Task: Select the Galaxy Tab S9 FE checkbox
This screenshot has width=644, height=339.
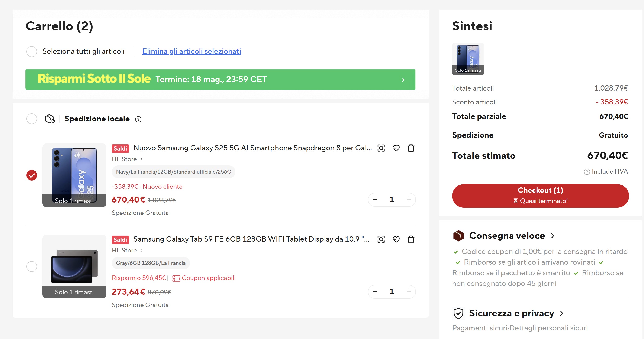Action: click(32, 266)
